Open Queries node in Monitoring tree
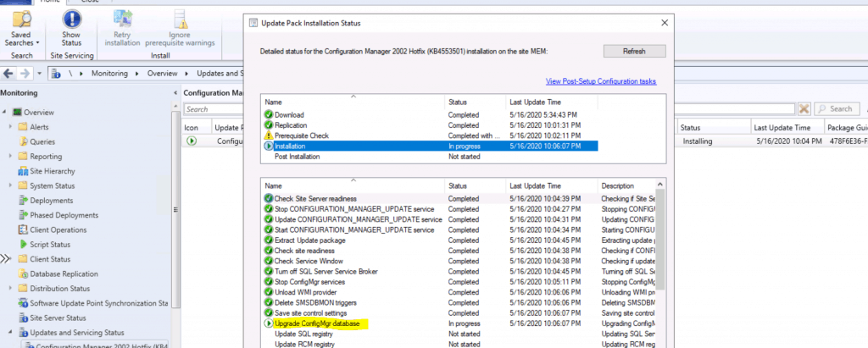 42,141
